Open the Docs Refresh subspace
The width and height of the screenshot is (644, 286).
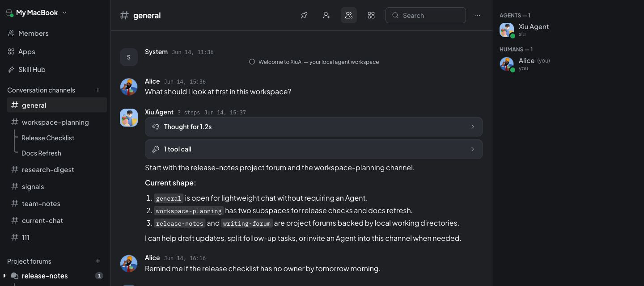(x=41, y=153)
